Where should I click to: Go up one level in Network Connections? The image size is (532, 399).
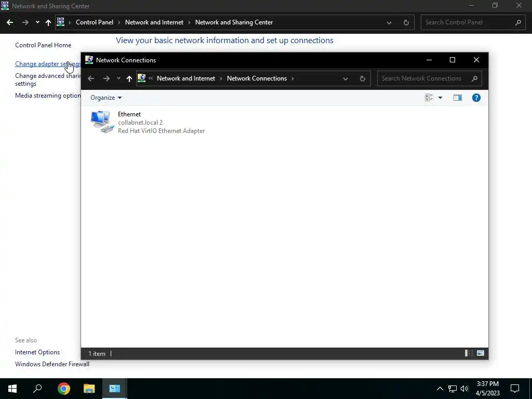129,79
